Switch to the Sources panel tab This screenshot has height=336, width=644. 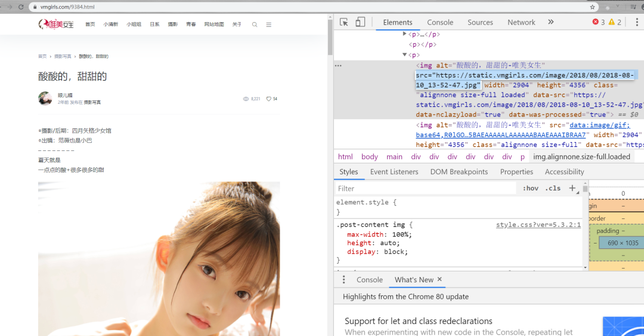click(480, 23)
